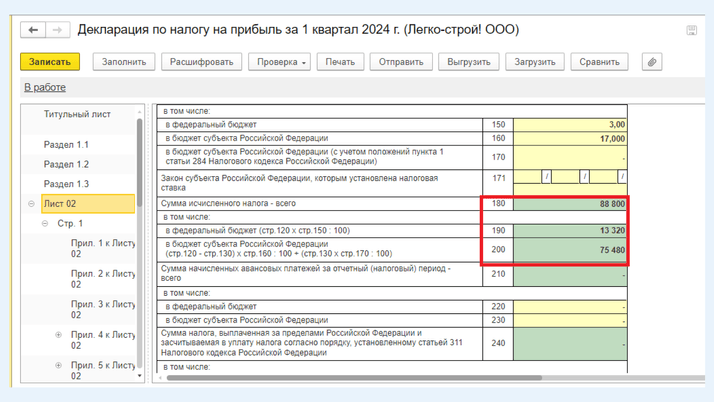Screen dimensions: 714x402
Task: Go back with the left arrow button
Action: (33, 30)
